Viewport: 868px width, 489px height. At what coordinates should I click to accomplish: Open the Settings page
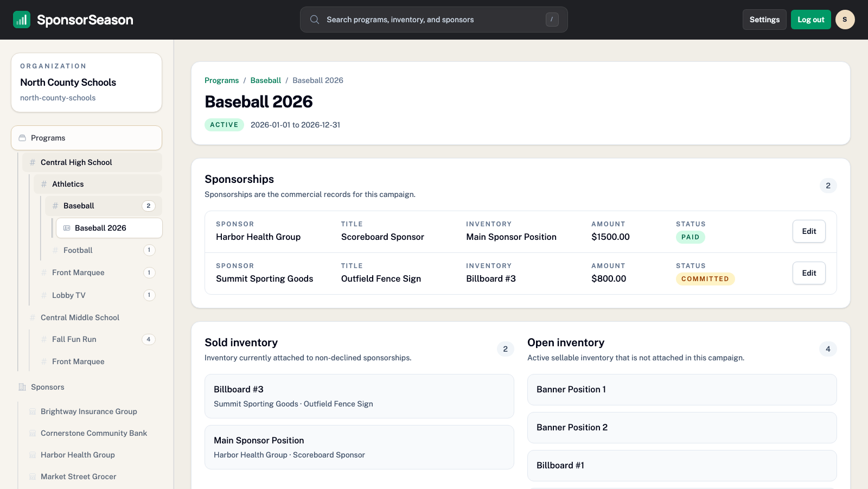[x=764, y=20]
